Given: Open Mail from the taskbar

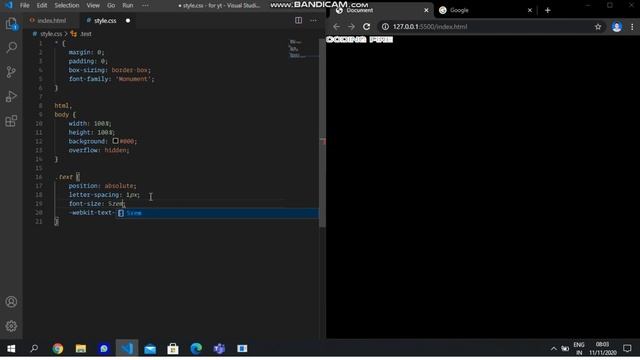Looking at the screenshot, I should tap(150, 349).
